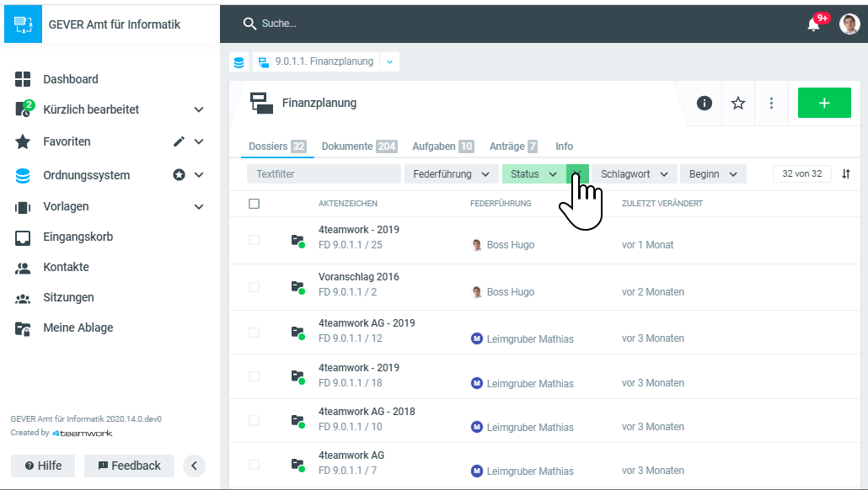868x490 pixels.
Task: Click the info icon in Finanzplanung header
Action: tap(705, 103)
